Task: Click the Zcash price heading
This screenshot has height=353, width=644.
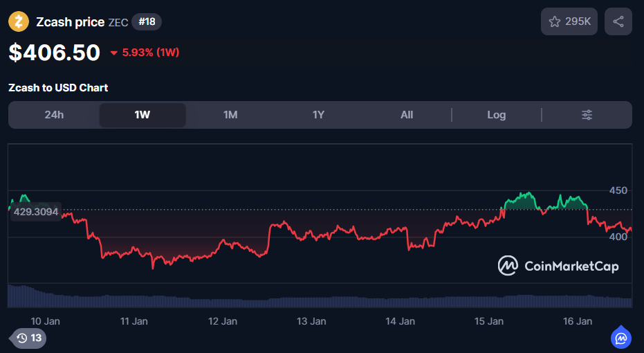Action: (x=71, y=21)
